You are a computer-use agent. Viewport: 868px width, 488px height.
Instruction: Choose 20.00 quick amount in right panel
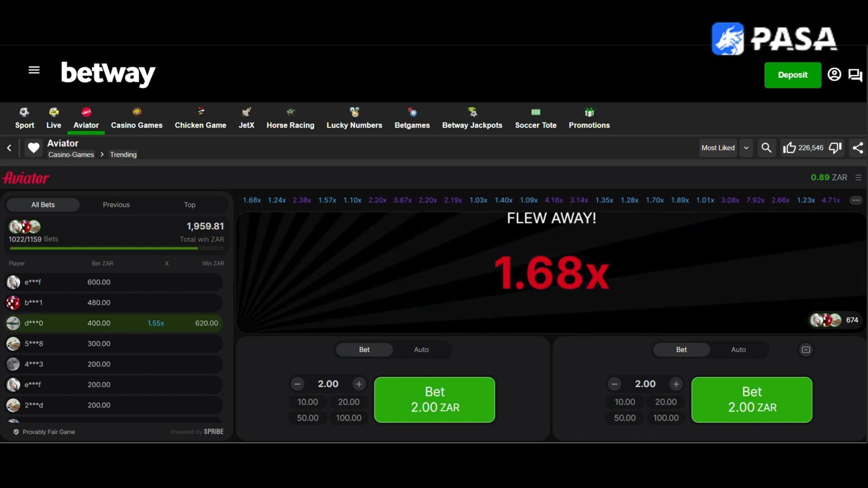tap(666, 402)
